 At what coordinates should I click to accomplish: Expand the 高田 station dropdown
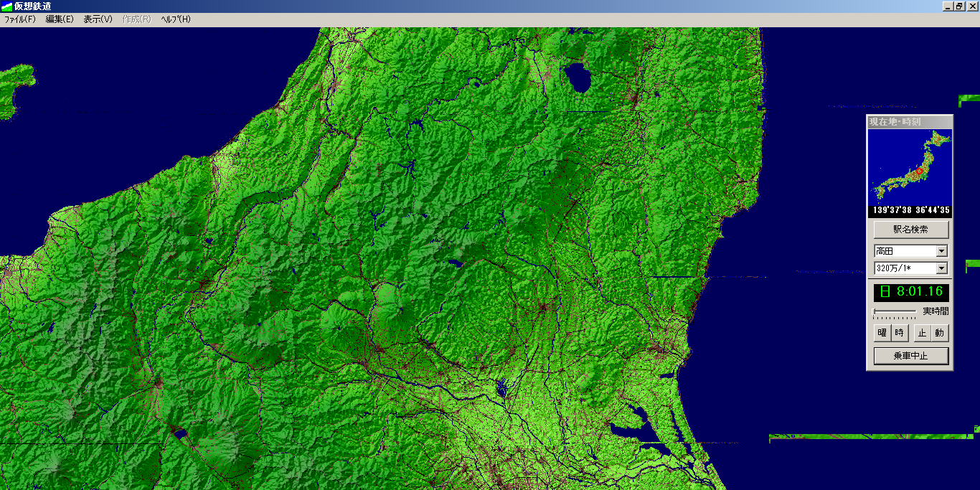click(x=941, y=251)
